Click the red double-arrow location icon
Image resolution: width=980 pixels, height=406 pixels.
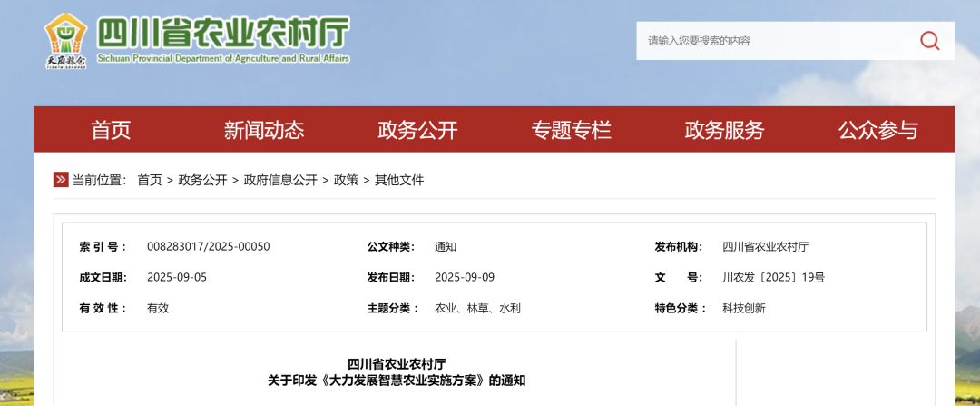point(61,180)
